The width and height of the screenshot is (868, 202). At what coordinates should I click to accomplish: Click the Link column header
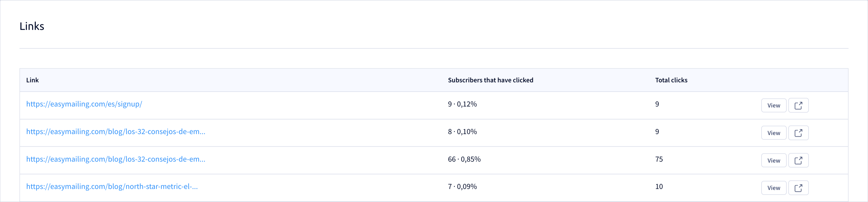[32, 80]
